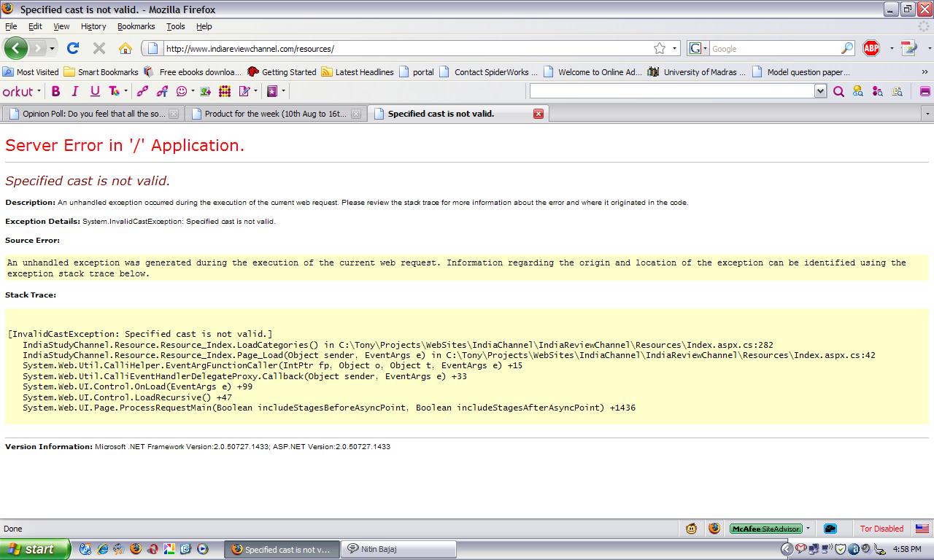Click the orkut people search icon
Image resolution: width=934 pixels, height=560 pixels.
pos(858,91)
